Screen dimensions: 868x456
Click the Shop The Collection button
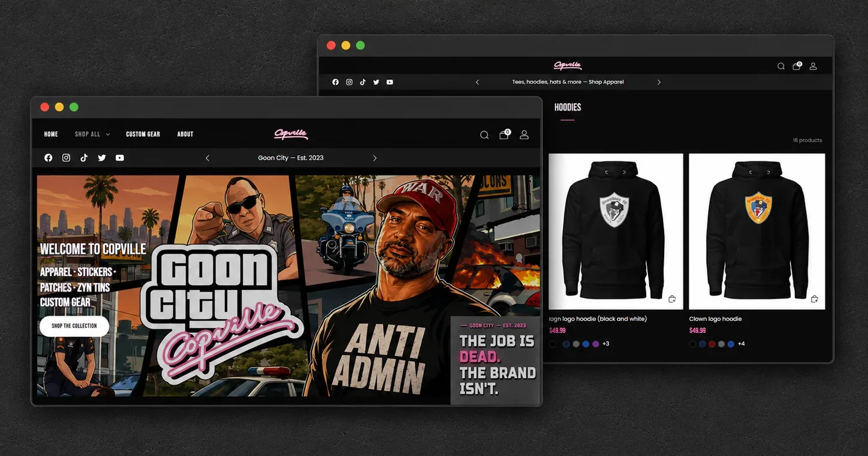click(x=74, y=326)
